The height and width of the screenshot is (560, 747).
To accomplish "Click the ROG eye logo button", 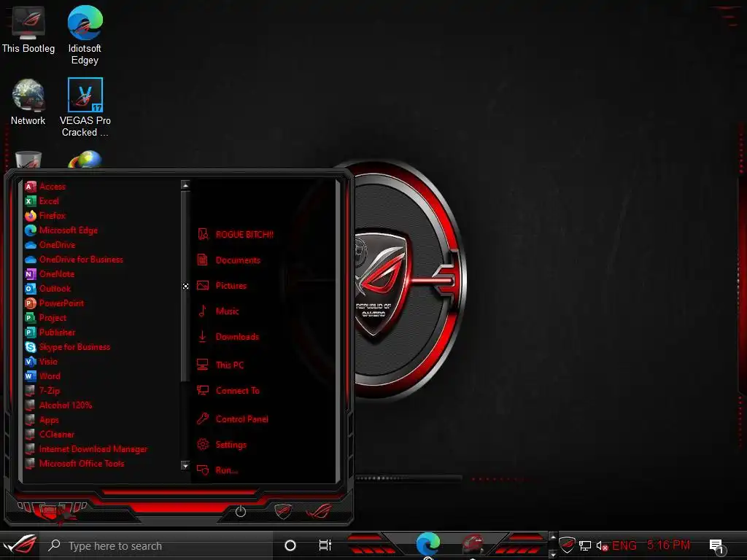I will pyautogui.click(x=320, y=511).
